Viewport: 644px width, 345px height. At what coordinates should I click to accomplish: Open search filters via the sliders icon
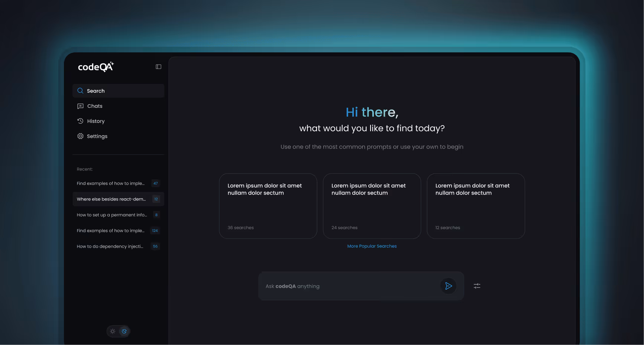477,286
